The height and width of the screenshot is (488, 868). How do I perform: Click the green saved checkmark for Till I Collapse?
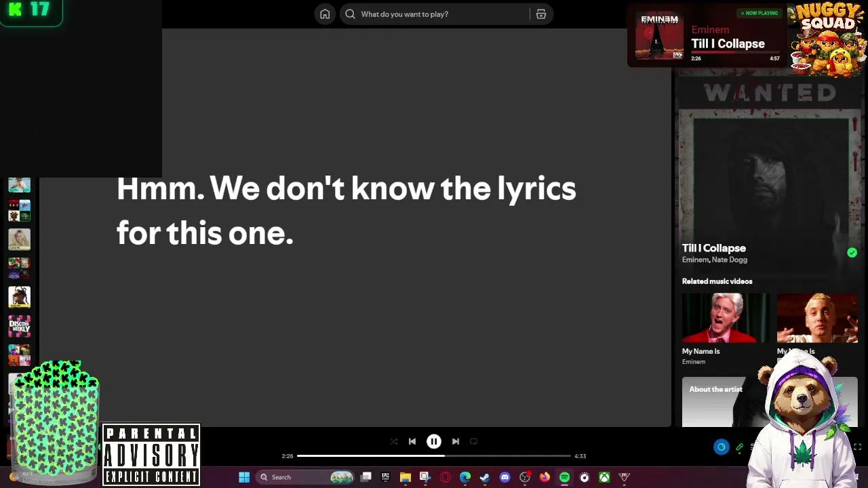coord(852,253)
